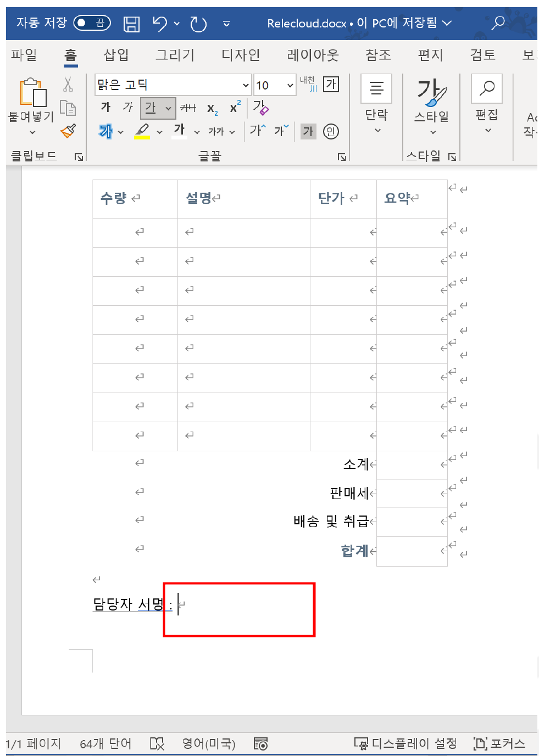Toggle AutoSave off switch to on
The height and width of the screenshot is (756, 539).
point(91,23)
